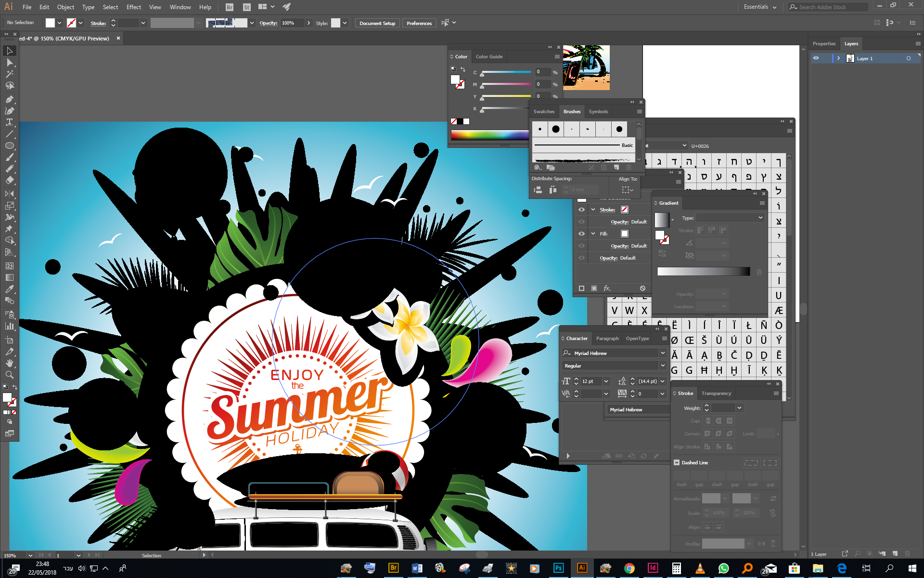This screenshot has width=924, height=578.
Task: Open the Essentials workspace dropdown
Action: point(760,7)
